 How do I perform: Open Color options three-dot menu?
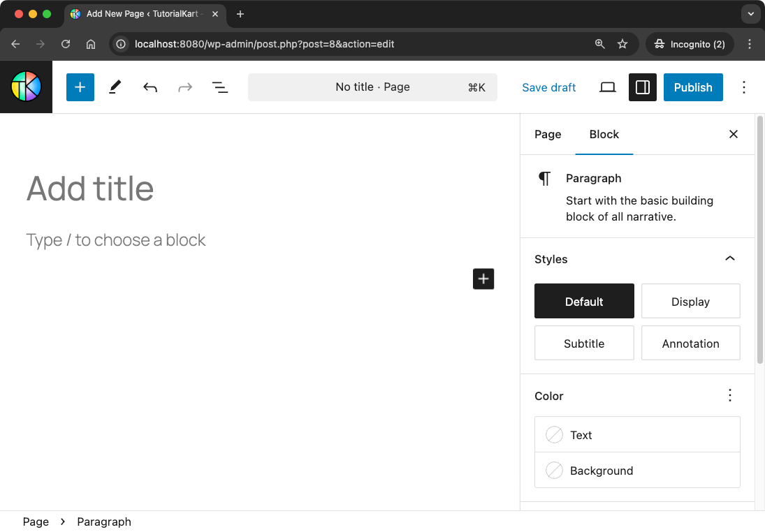(729, 395)
